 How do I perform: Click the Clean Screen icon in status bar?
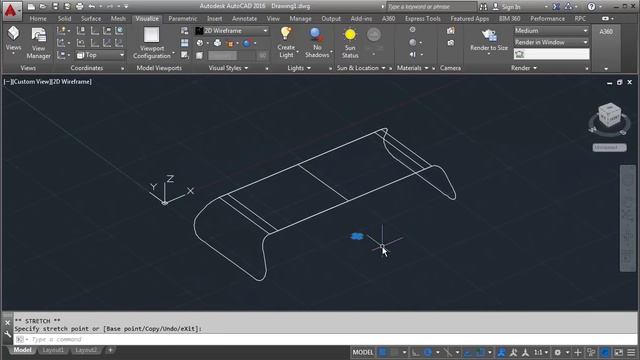(619, 352)
